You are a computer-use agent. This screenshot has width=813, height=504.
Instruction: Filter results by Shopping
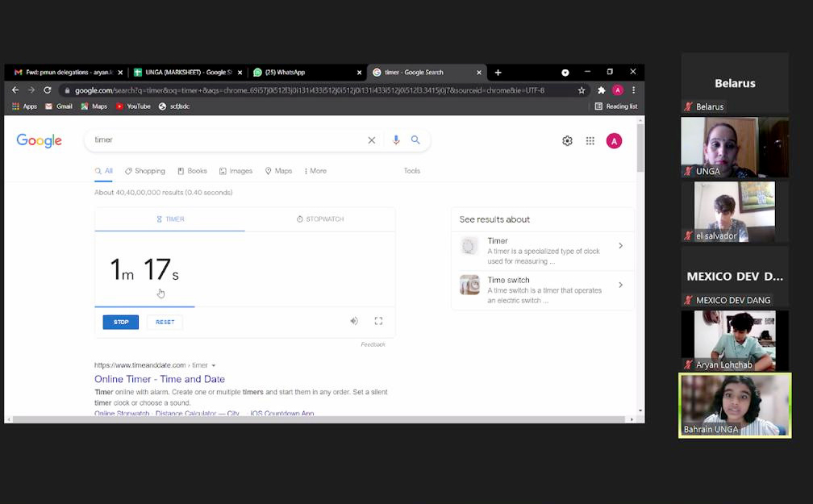pyautogui.click(x=144, y=171)
